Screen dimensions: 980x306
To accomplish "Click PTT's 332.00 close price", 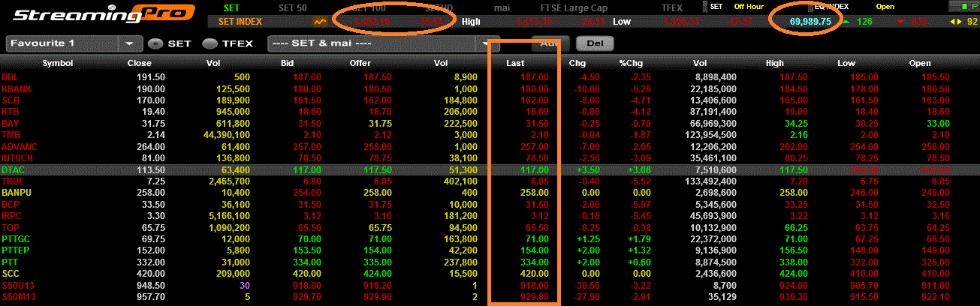I will tap(151, 262).
